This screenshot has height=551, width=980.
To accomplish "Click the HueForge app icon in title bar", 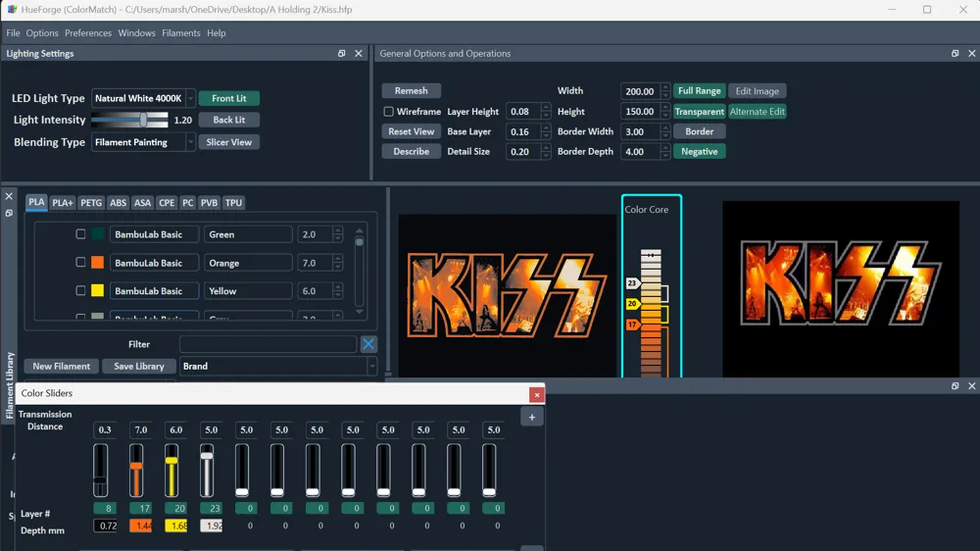I will (12, 10).
